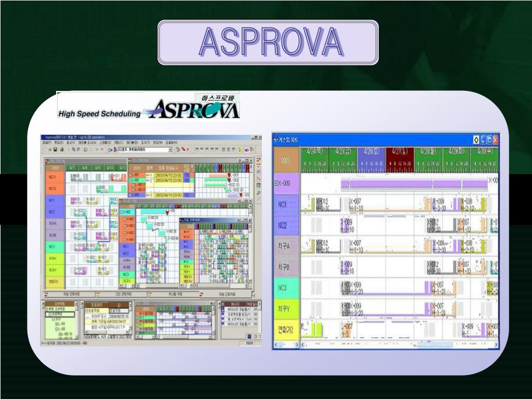Click the left scroll arrow under 커스텀 차트 row labels
The image size is (532, 399).
(276, 345)
